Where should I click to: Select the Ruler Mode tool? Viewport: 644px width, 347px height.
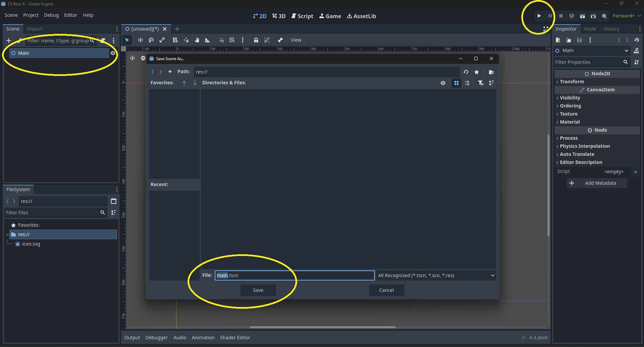coord(208,40)
